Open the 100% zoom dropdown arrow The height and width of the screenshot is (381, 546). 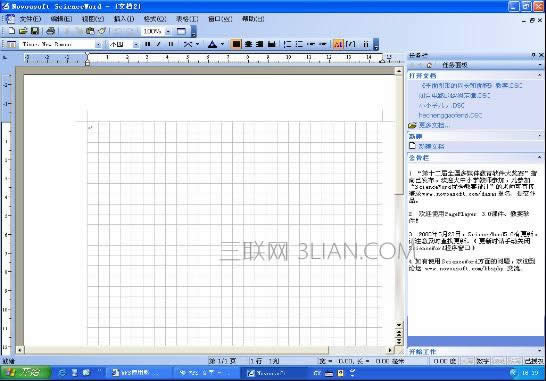click(x=168, y=31)
